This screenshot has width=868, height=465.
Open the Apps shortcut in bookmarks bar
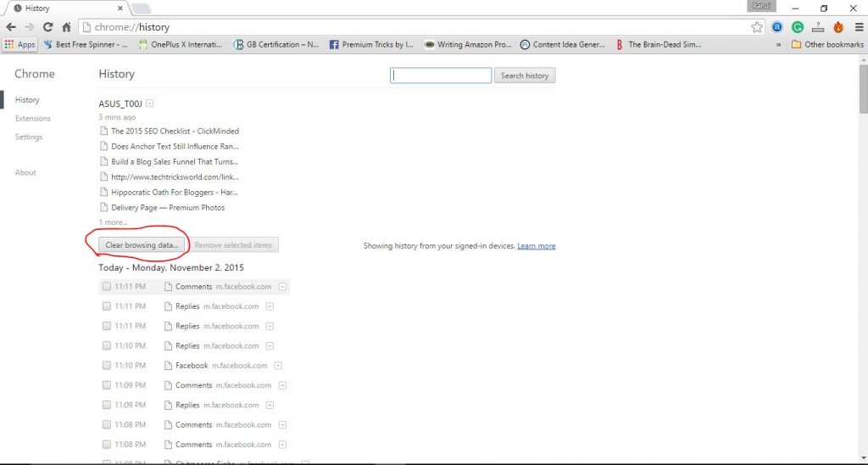(20, 44)
